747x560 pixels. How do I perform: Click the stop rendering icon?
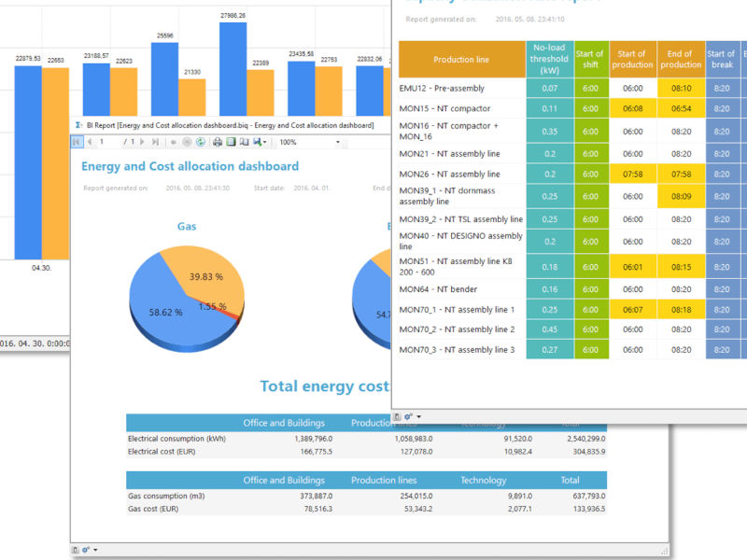pyautogui.click(x=187, y=142)
